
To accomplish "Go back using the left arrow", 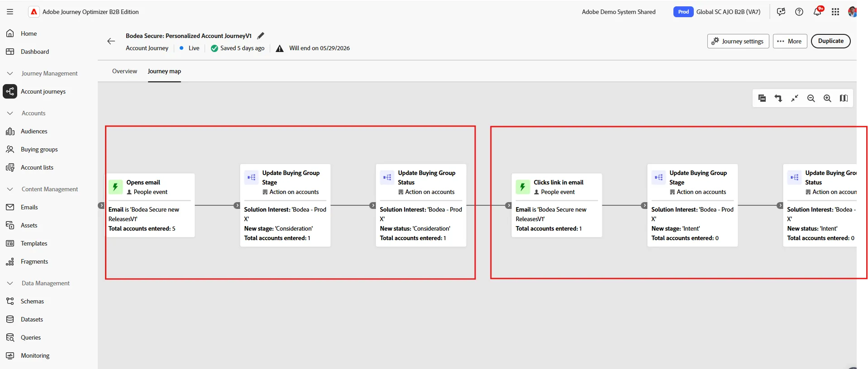I will pos(111,41).
